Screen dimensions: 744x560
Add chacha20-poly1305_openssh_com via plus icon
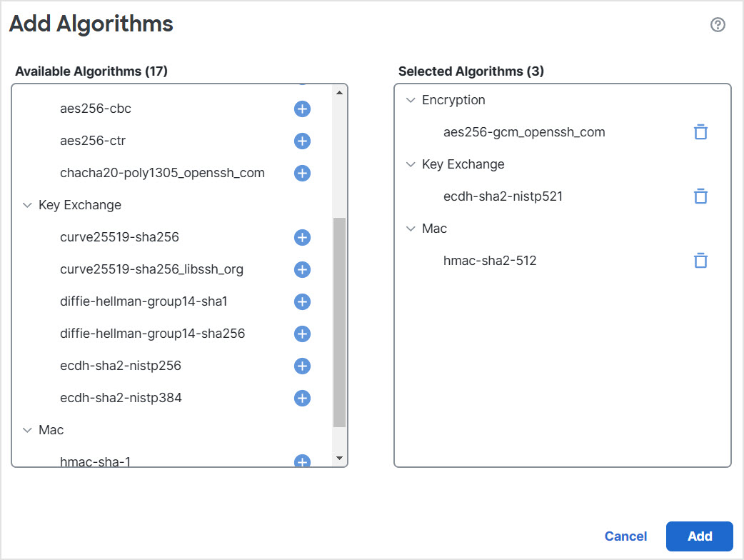point(301,173)
